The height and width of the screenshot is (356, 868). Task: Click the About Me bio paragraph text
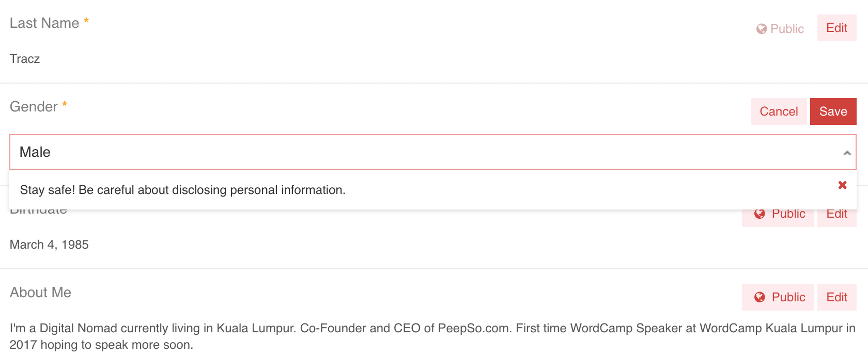432,336
